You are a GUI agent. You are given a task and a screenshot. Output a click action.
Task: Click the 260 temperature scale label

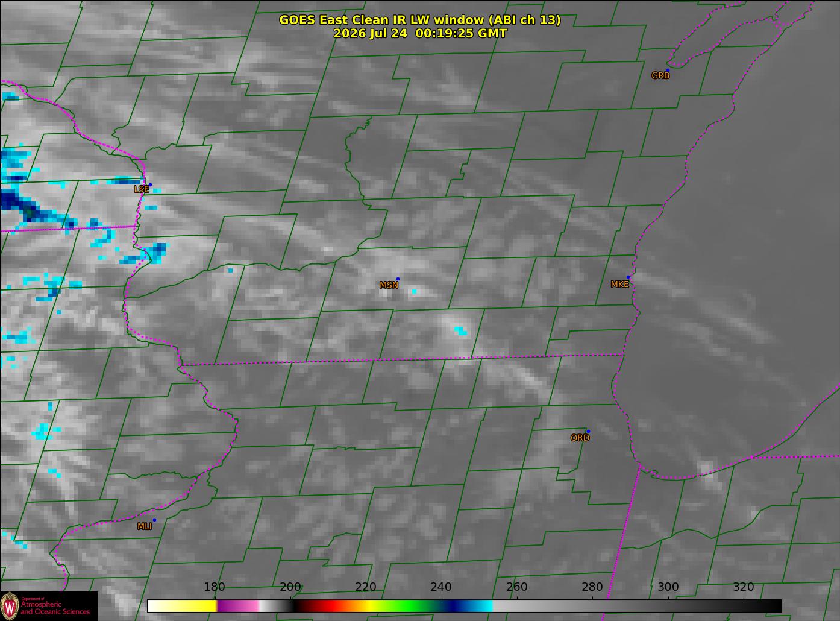click(x=516, y=587)
